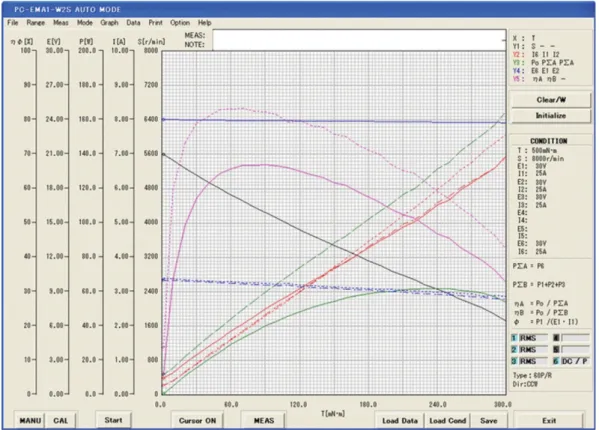
Task: Click the Save button
Action: 489,420
